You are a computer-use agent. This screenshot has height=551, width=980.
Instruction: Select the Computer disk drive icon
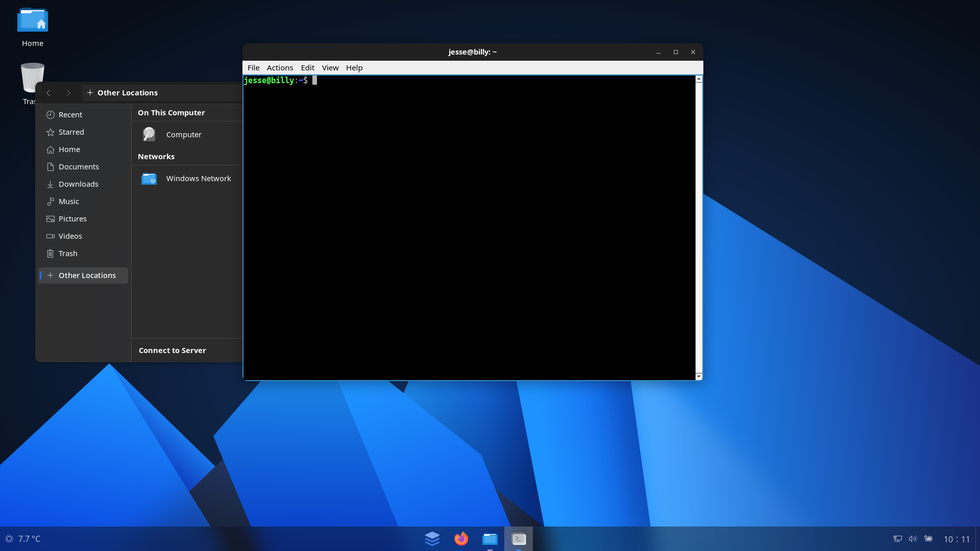click(x=149, y=134)
